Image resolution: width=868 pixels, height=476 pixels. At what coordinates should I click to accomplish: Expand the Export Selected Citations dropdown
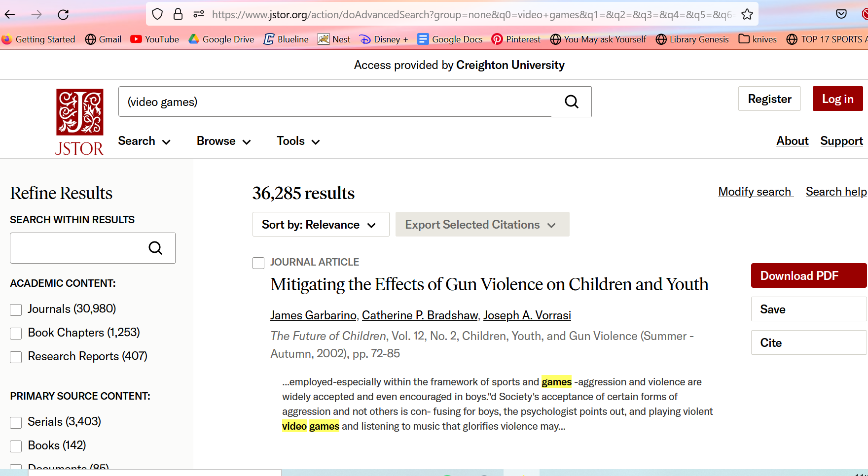pyautogui.click(x=482, y=225)
